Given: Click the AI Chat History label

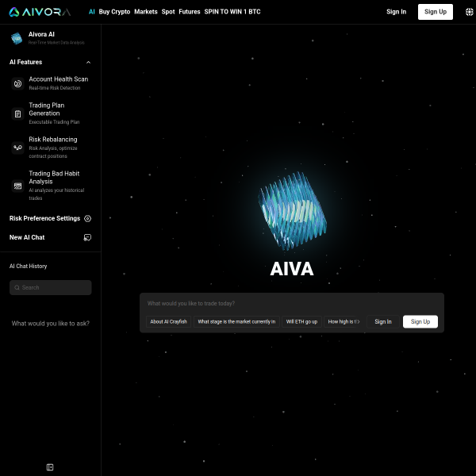Looking at the screenshot, I should [29, 267].
